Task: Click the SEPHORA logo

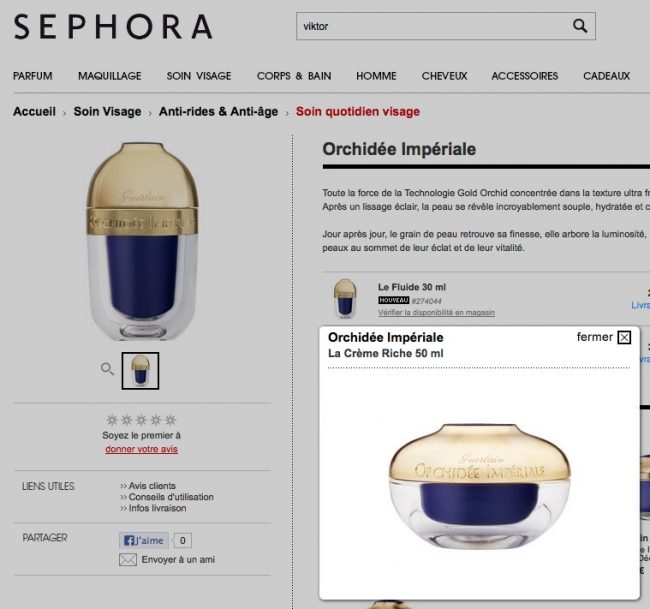Action: point(113,27)
